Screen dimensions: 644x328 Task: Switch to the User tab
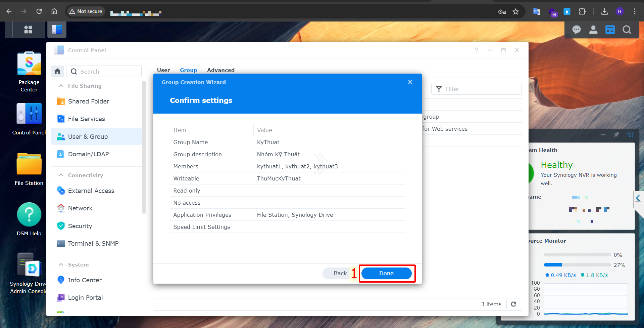coord(163,70)
